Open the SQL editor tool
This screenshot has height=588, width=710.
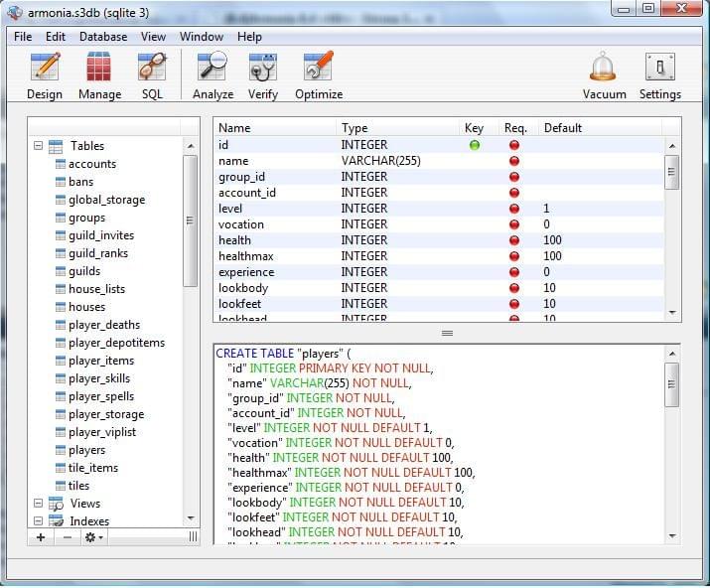[152, 75]
